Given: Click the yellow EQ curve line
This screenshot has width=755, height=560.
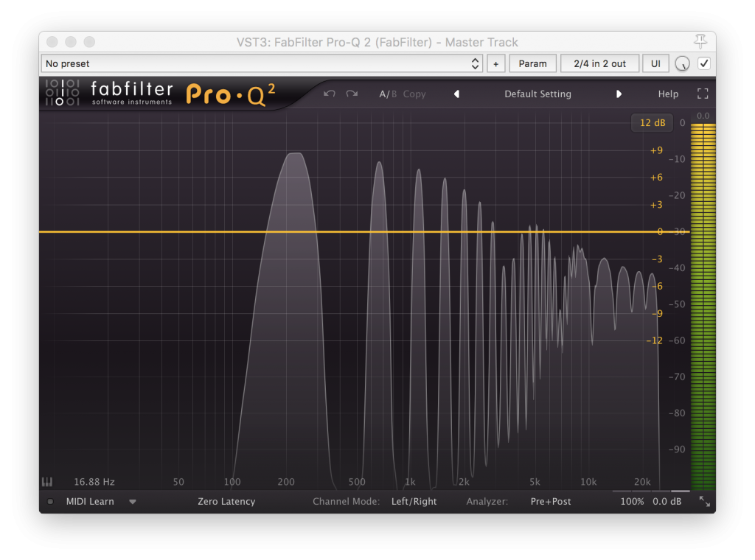Looking at the screenshot, I should tap(364, 232).
